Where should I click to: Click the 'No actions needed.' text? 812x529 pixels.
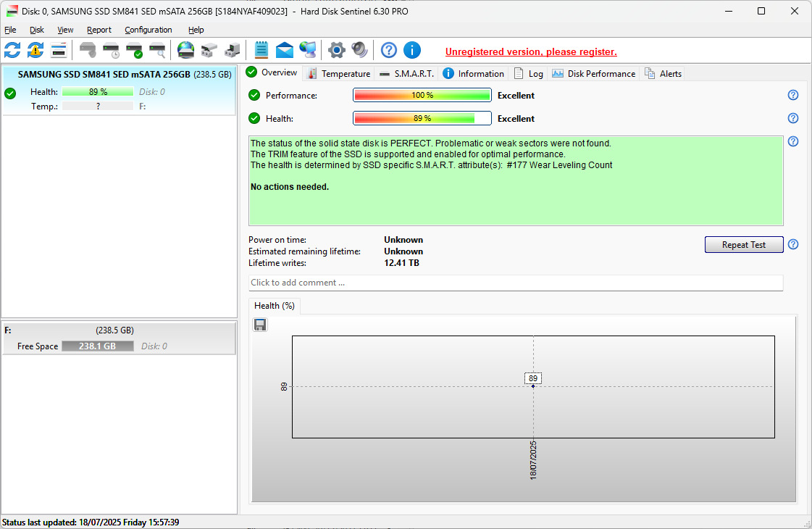[x=290, y=186]
